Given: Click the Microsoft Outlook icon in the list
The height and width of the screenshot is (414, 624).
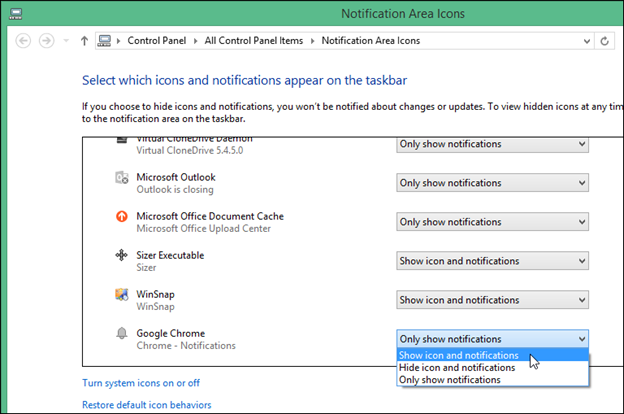Looking at the screenshot, I should coord(121,178).
